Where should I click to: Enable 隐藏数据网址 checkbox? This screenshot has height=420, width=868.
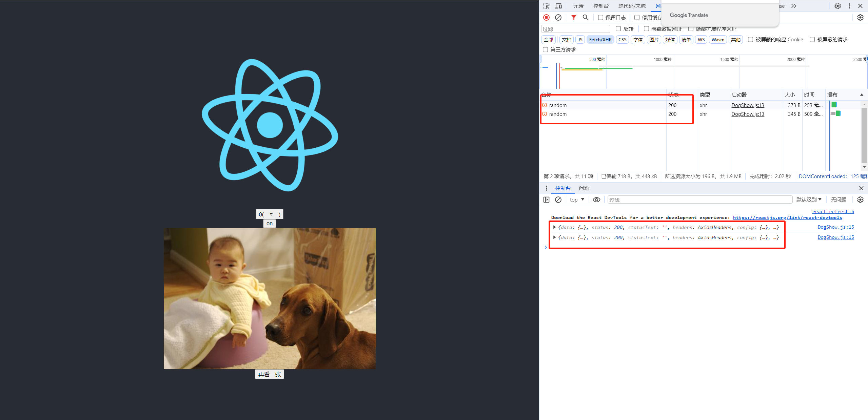(x=646, y=29)
